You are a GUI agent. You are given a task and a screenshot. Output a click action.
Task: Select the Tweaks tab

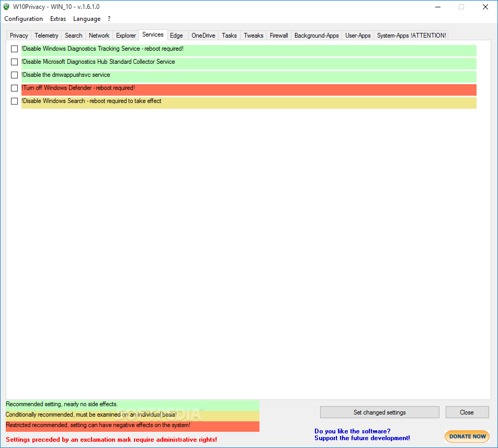[253, 36]
